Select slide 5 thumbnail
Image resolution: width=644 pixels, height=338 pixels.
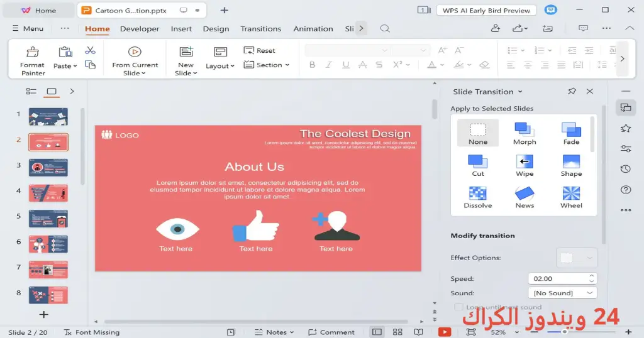click(48, 219)
